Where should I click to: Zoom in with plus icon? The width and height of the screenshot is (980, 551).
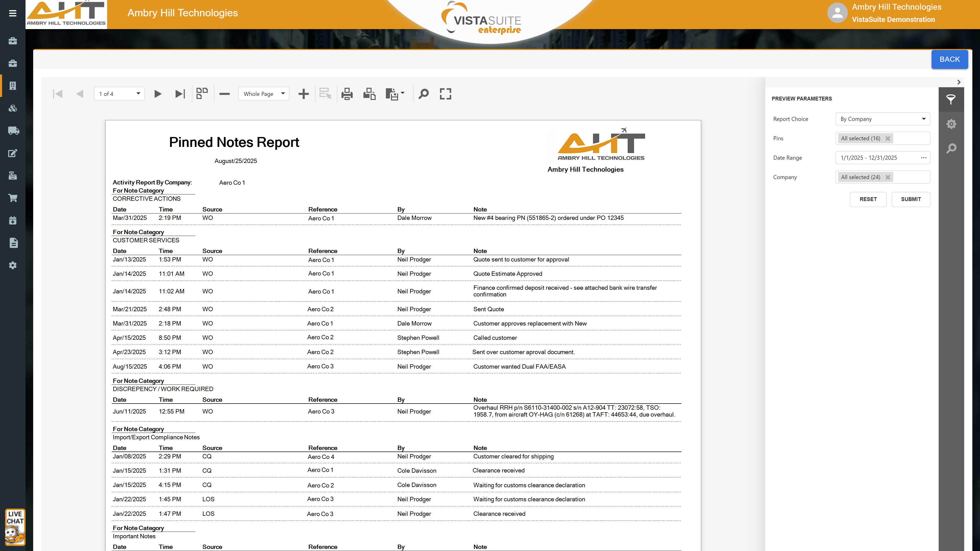[303, 94]
